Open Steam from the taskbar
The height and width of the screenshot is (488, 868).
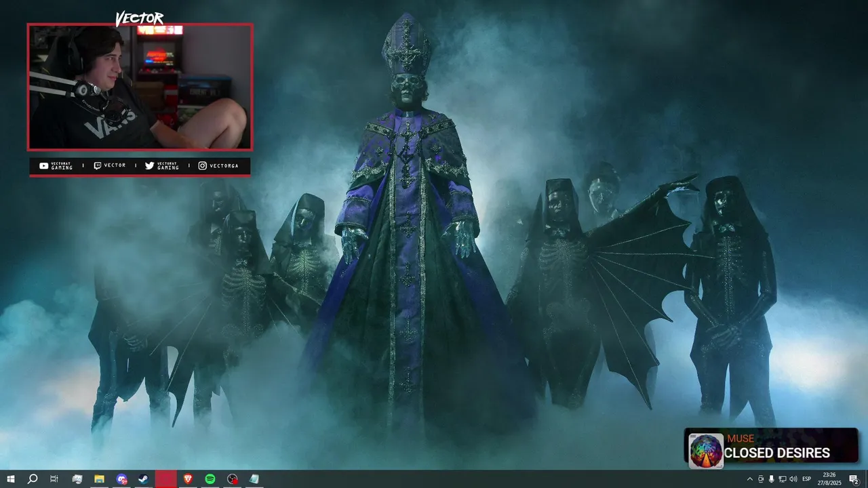[143, 479]
